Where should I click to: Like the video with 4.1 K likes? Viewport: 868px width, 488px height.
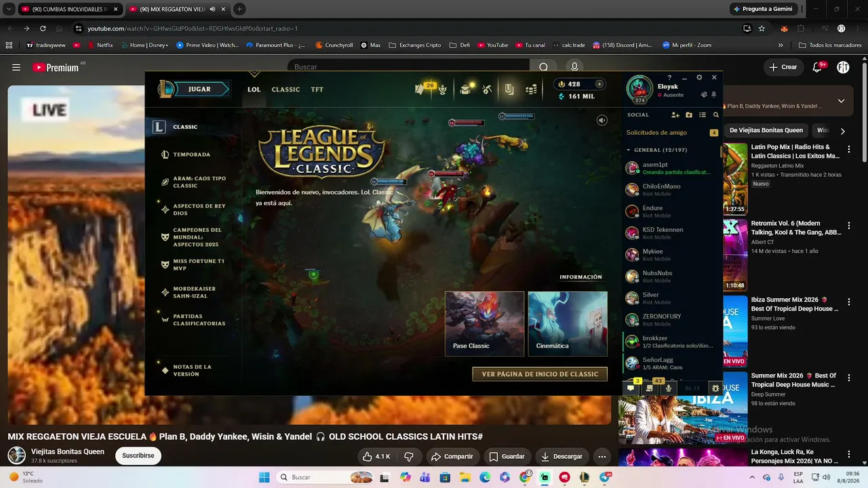(x=376, y=457)
